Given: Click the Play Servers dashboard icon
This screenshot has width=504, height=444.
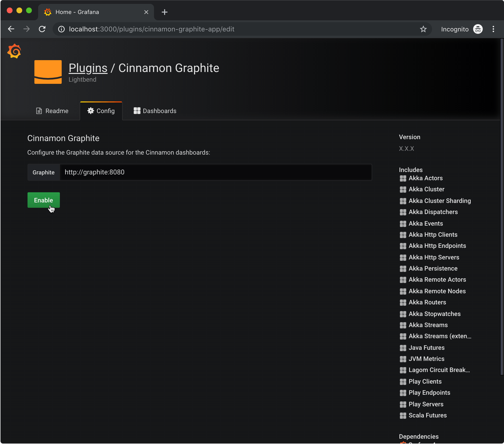Looking at the screenshot, I should click(402, 404).
